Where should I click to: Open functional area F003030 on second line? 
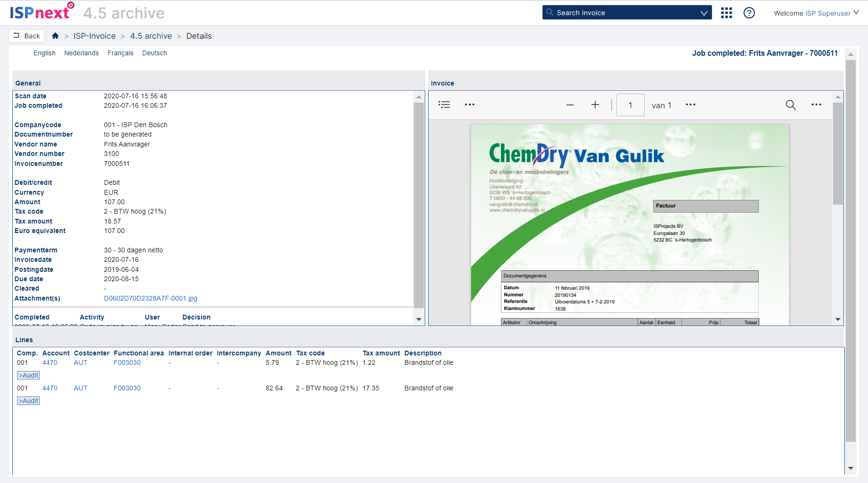click(x=127, y=388)
